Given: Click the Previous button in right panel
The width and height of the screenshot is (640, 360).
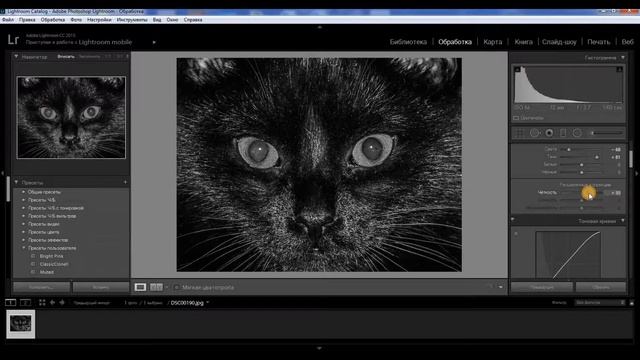Looking at the screenshot, I should tap(542, 287).
